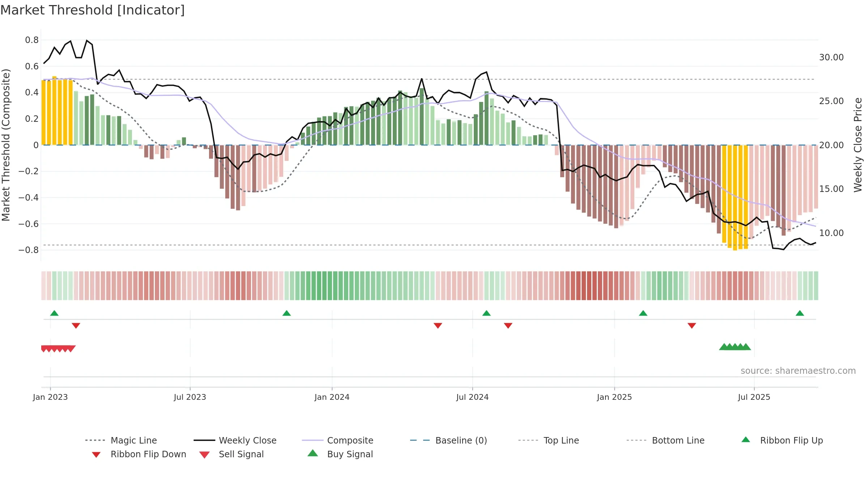Viewport: 868px width, 488px height.
Task: Toggle the Baseline (0) legend entry
Action: point(448,440)
